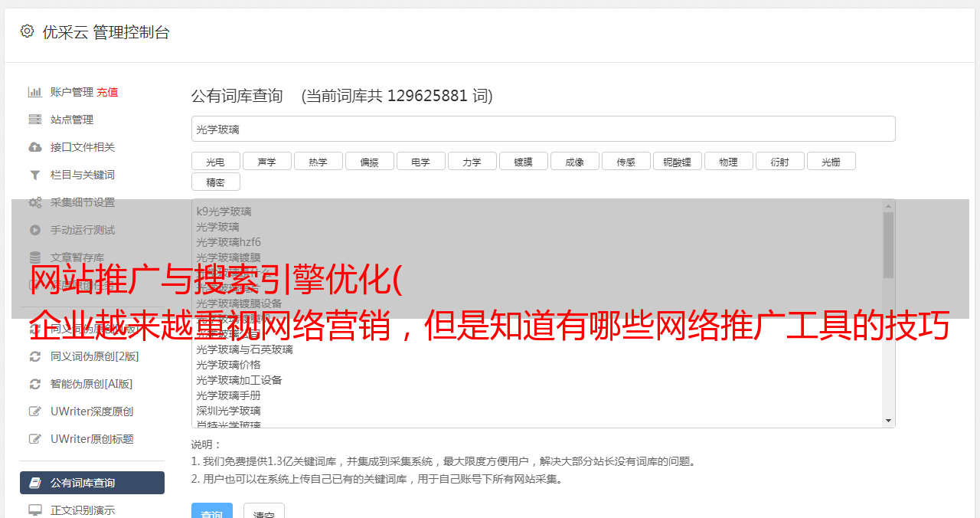Click the 物理 tag button
The image size is (980, 518).
click(x=729, y=161)
